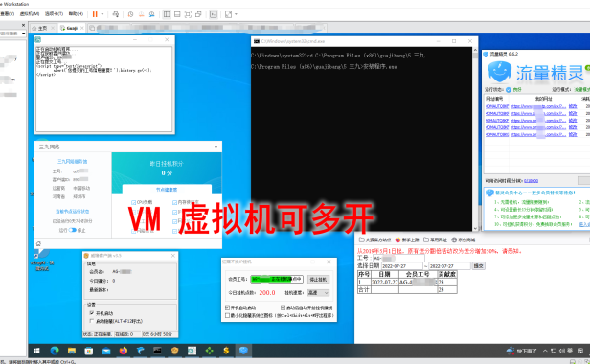
Task: Open the 选项卡(T) menu
Action: (55, 14)
